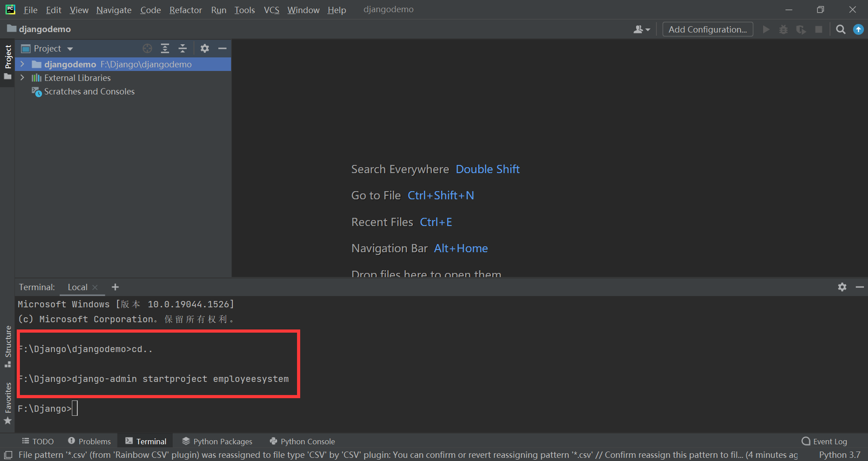The image size is (868, 461).
Task: Restore down the PyCharm window
Action: pyautogui.click(x=821, y=9)
